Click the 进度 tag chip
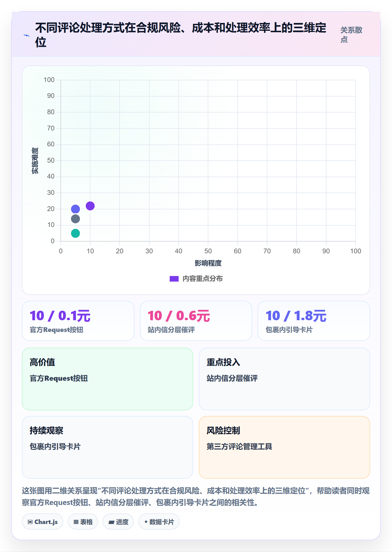392x552 pixels. 118,522
